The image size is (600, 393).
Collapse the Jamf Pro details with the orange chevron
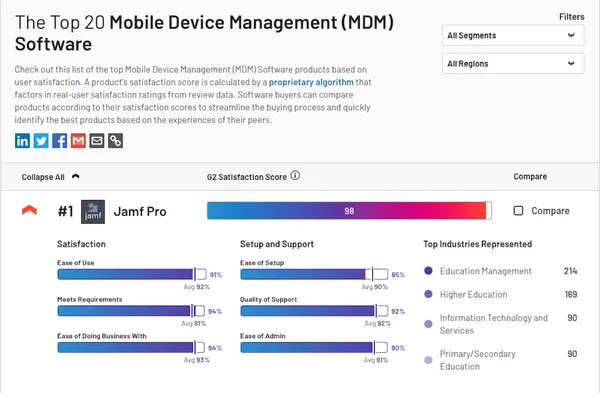point(29,210)
